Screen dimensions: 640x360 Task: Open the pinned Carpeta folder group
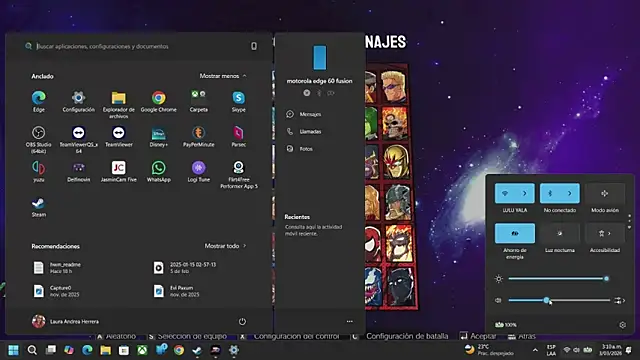199,101
